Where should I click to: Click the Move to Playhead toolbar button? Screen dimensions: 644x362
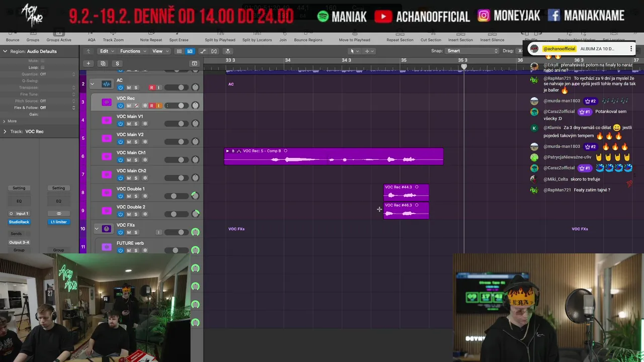[354, 37]
